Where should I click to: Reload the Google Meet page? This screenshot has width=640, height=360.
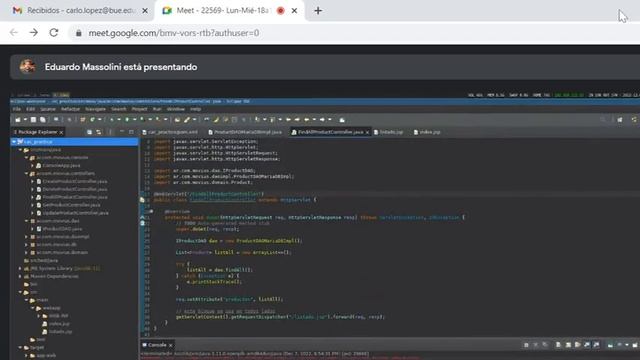click(54, 33)
